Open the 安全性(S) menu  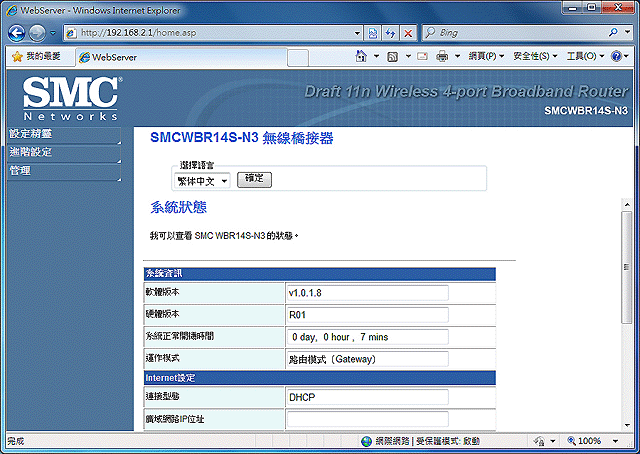click(535, 56)
